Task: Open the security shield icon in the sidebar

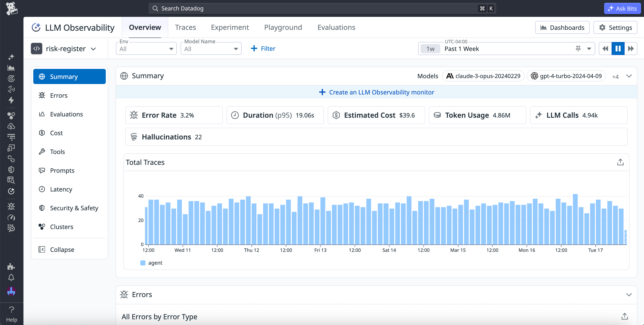Action: tap(11, 169)
